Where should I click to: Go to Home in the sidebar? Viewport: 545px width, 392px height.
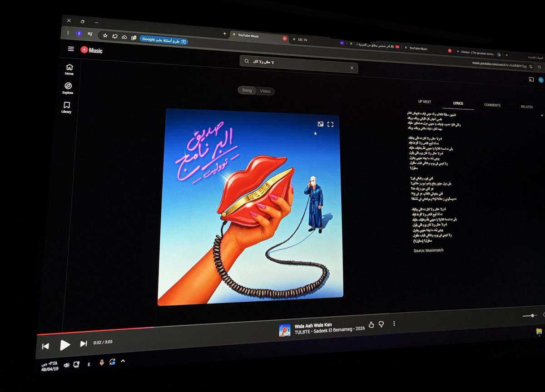pyautogui.click(x=69, y=69)
